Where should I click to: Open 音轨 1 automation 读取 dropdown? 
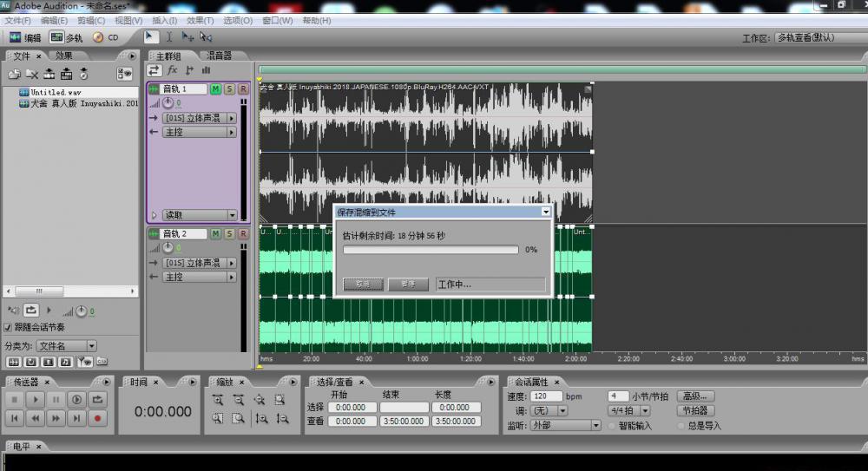point(200,215)
